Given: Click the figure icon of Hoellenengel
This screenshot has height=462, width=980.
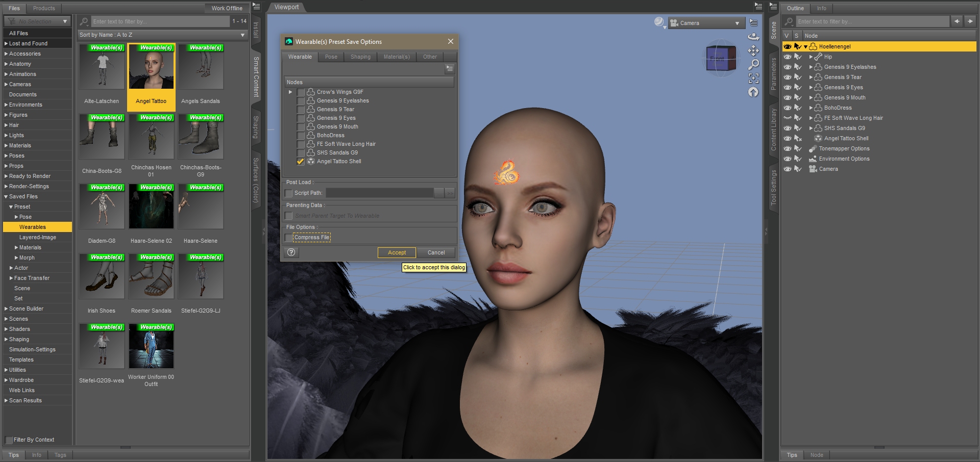Looking at the screenshot, I should pos(813,46).
